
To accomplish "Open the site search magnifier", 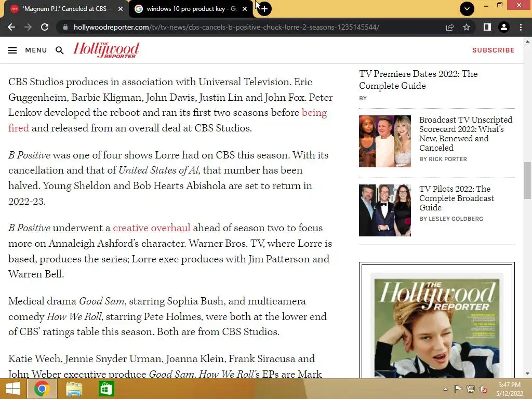I will (60, 50).
